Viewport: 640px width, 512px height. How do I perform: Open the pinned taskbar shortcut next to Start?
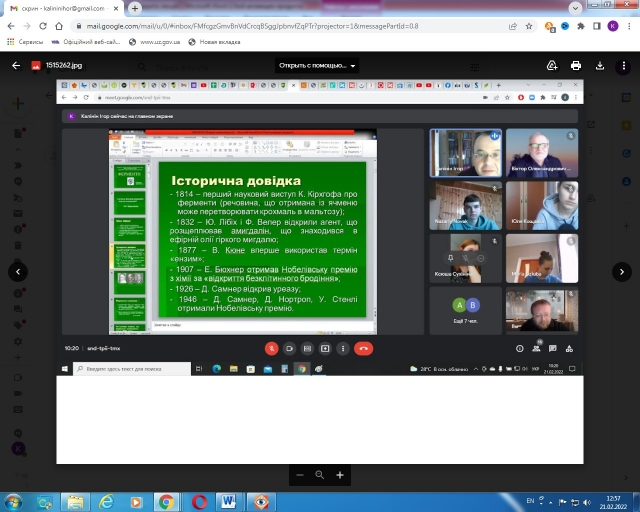click(x=45, y=502)
